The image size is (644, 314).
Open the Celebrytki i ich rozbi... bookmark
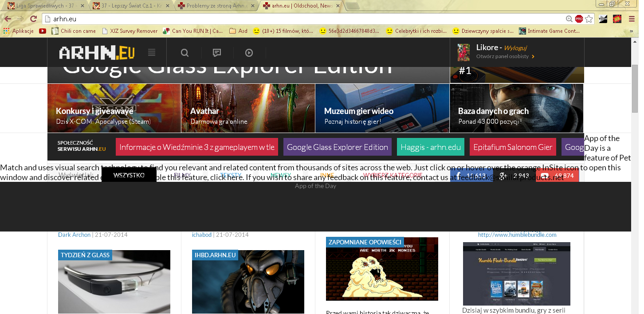(x=416, y=31)
